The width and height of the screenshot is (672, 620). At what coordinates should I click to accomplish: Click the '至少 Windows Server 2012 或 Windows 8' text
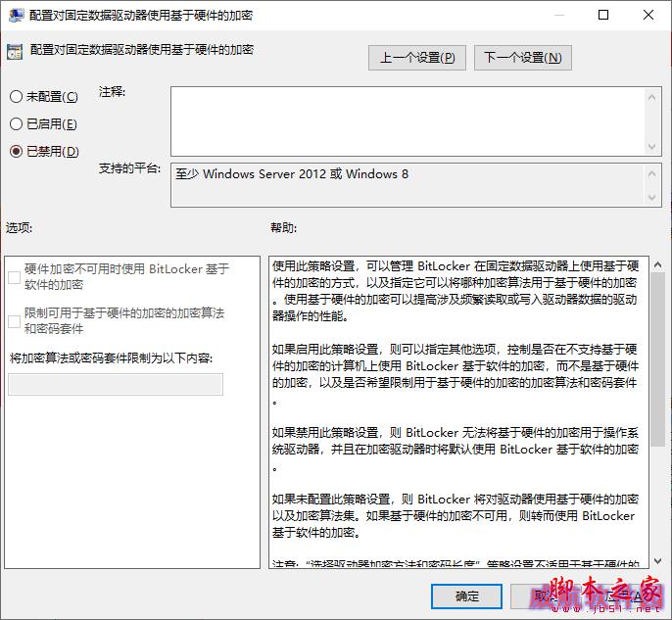(x=292, y=174)
